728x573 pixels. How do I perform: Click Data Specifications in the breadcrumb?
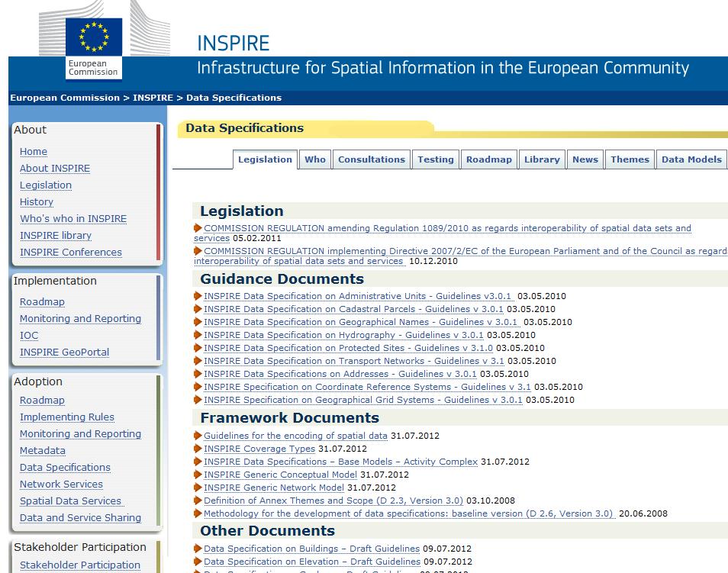[234, 98]
